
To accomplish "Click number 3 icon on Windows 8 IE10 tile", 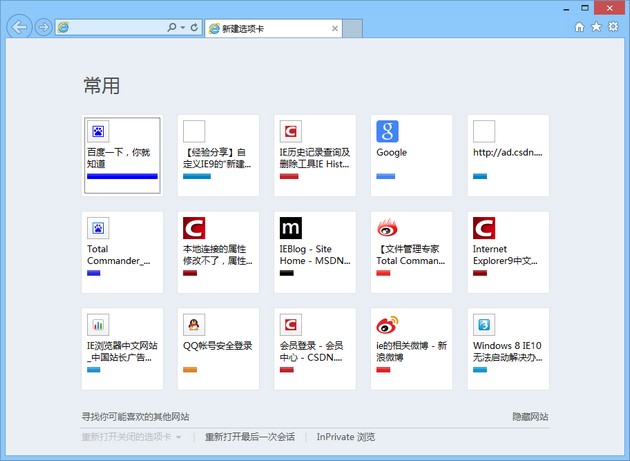I will (x=484, y=325).
